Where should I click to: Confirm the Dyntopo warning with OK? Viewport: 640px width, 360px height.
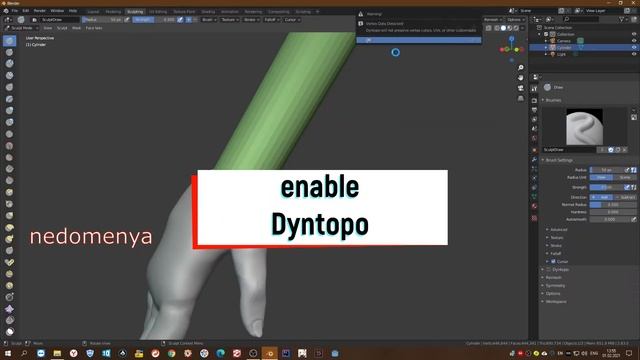[x=419, y=40]
